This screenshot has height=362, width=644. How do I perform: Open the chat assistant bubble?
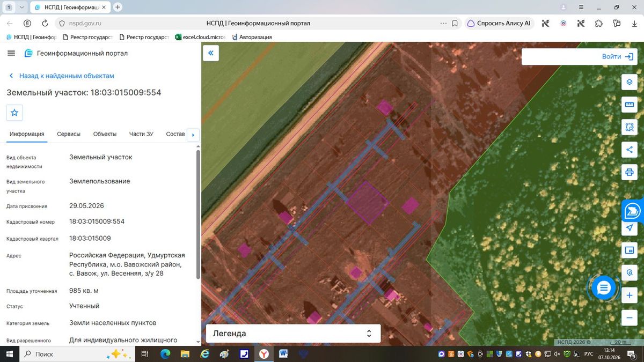click(604, 288)
